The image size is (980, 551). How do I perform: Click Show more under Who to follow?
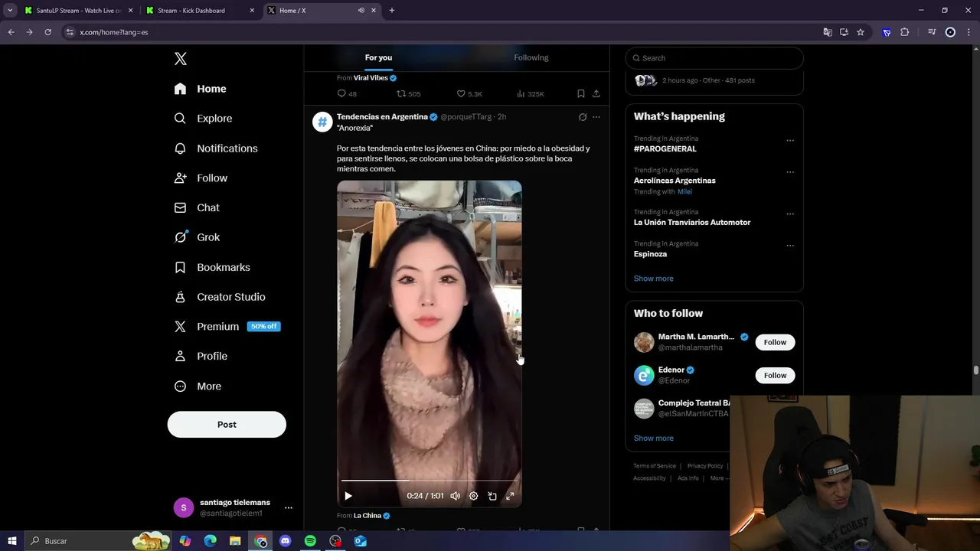coord(654,439)
